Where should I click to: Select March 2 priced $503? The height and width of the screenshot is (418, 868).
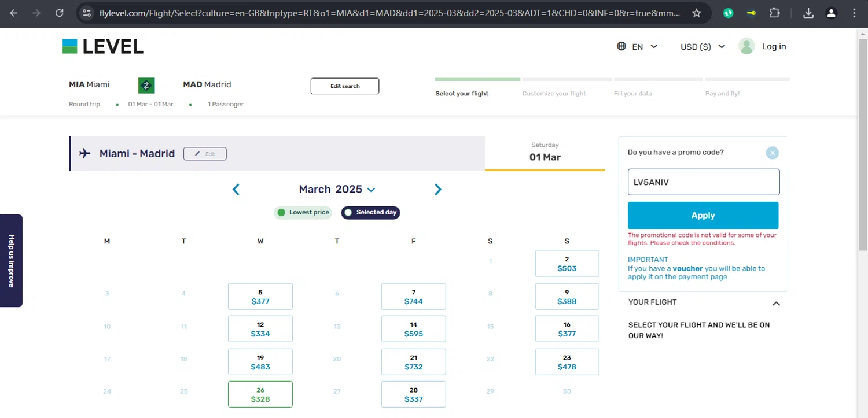(x=567, y=264)
